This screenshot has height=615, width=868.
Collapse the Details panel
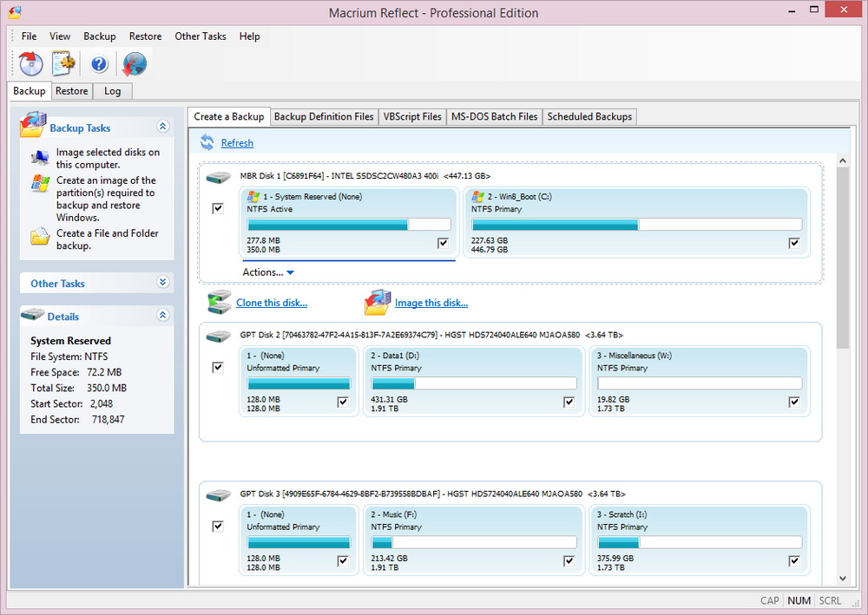click(x=163, y=315)
